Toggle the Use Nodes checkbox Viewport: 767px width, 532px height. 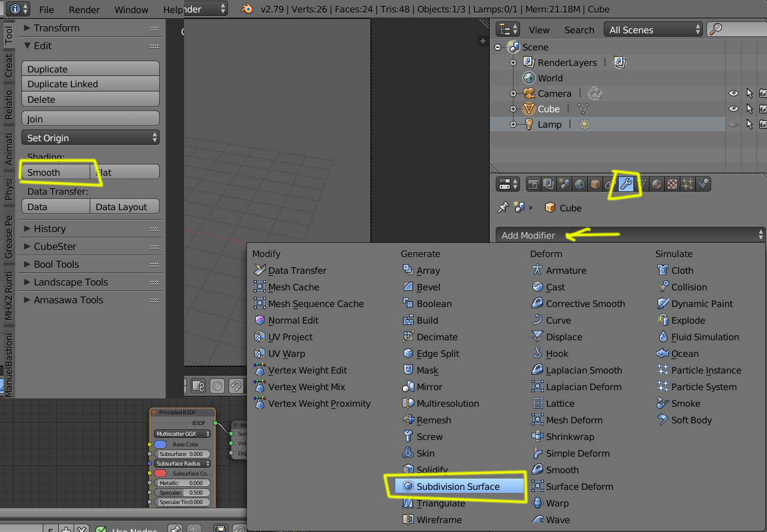[x=101, y=529]
